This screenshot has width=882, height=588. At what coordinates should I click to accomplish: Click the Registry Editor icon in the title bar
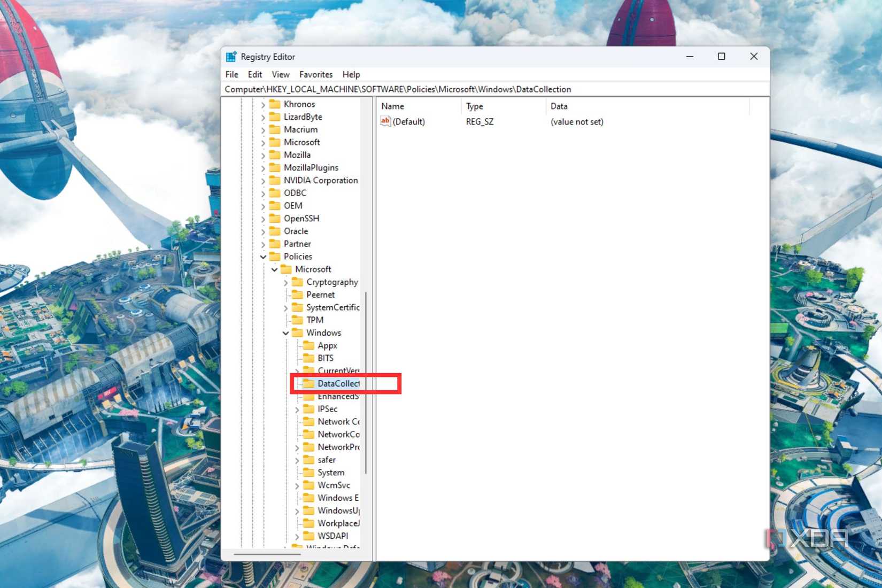(230, 56)
